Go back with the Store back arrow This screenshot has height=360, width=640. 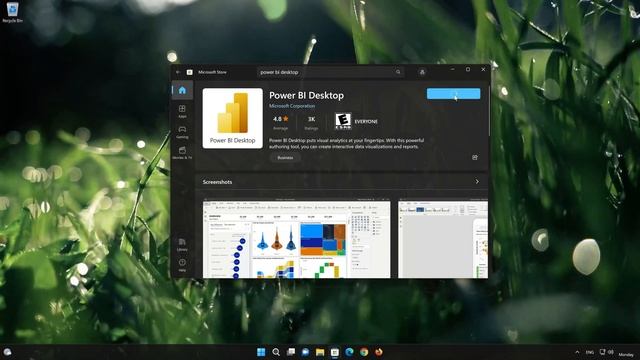pos(178,72)
